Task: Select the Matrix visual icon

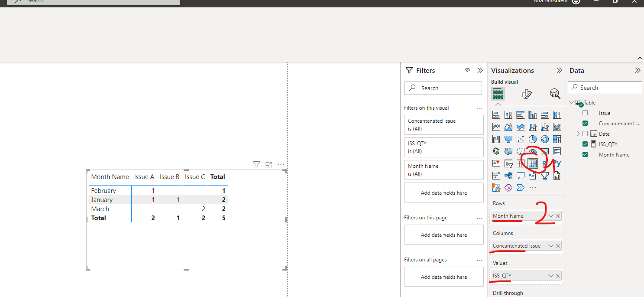Action: (x=533, y=163)
